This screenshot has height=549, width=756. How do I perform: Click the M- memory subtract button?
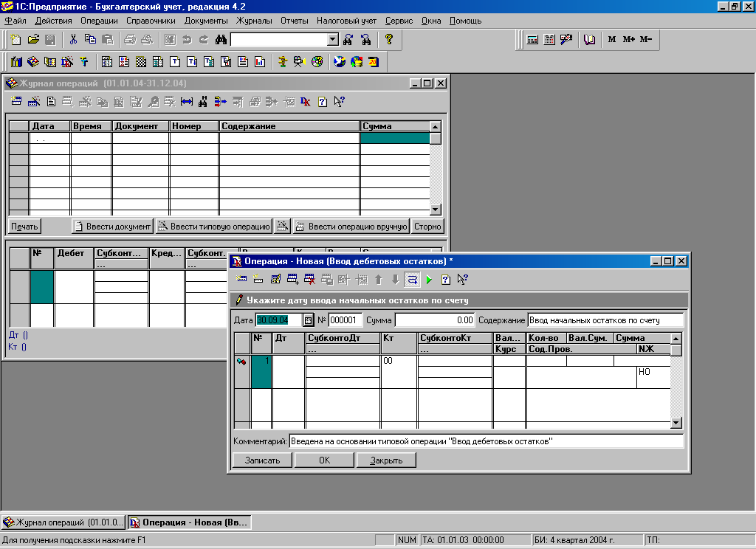(x=645, y=40)
